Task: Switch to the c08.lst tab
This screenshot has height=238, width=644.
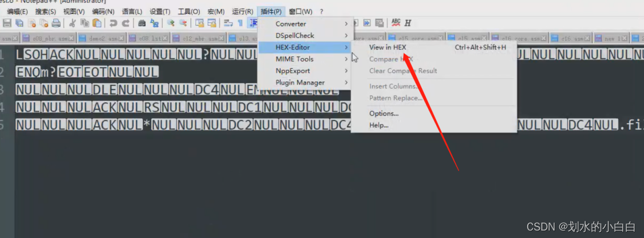Action: [149, 38]
